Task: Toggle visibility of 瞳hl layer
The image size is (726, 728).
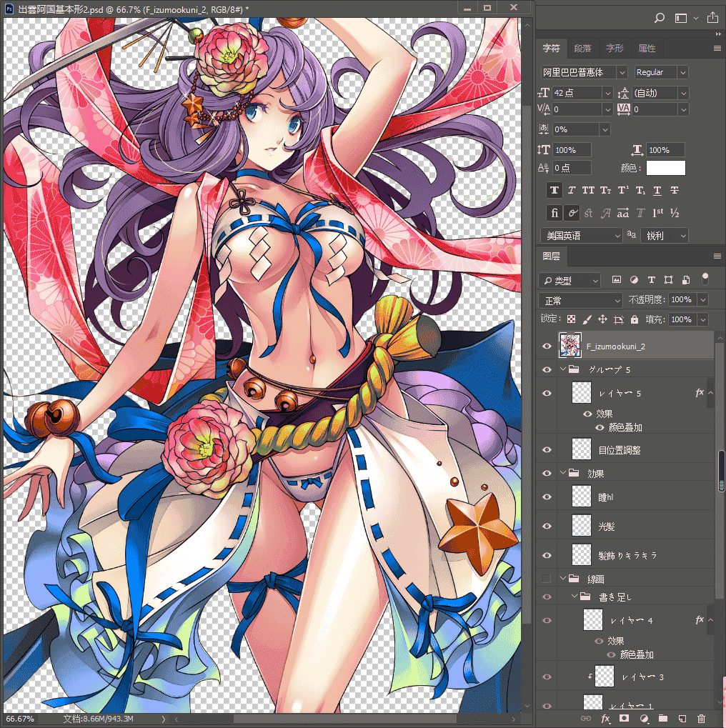Action: (x=547, y=497)
